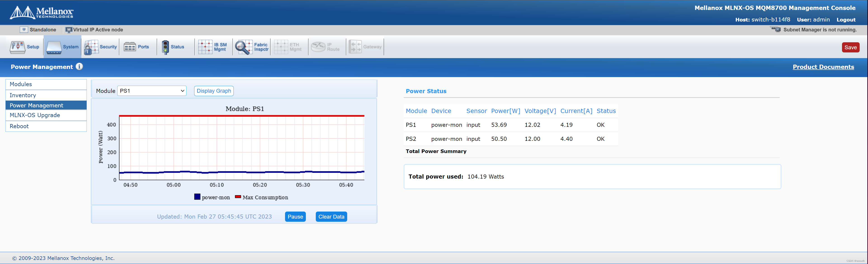
Task: Open the Inventory sidebar item
Action: (x=46, y=95)
